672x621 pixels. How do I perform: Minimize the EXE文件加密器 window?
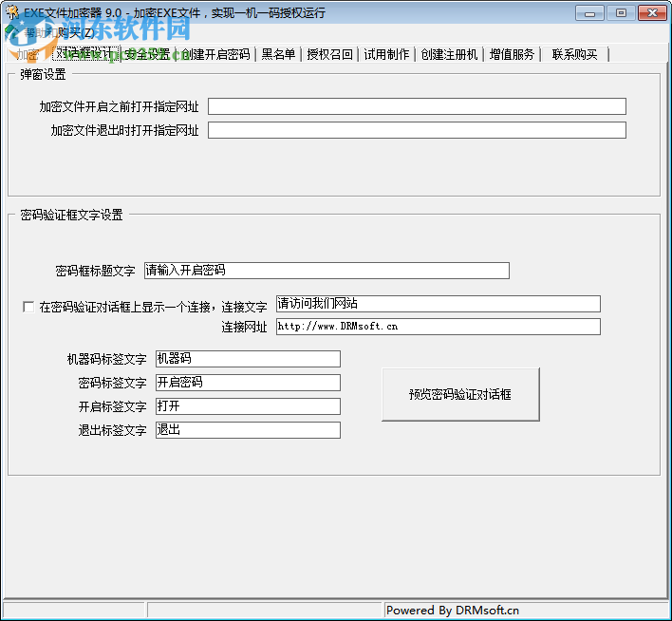tap(589, 13)
